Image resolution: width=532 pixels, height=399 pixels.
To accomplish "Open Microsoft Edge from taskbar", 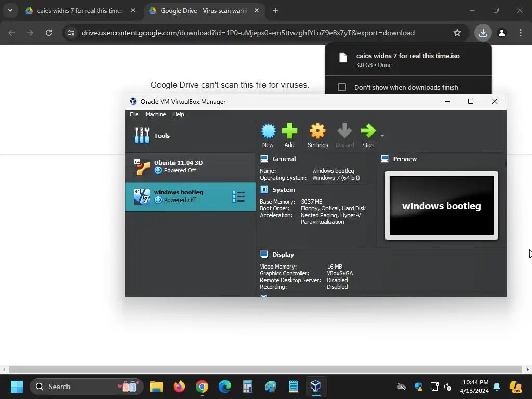I will [224, 387].
